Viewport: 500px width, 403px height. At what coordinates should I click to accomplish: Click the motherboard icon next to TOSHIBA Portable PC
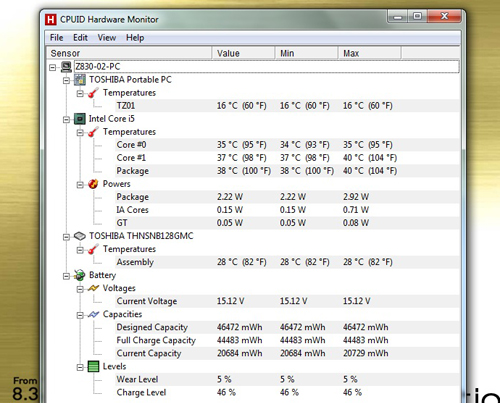pyautogui.click(x=80, y=80)
